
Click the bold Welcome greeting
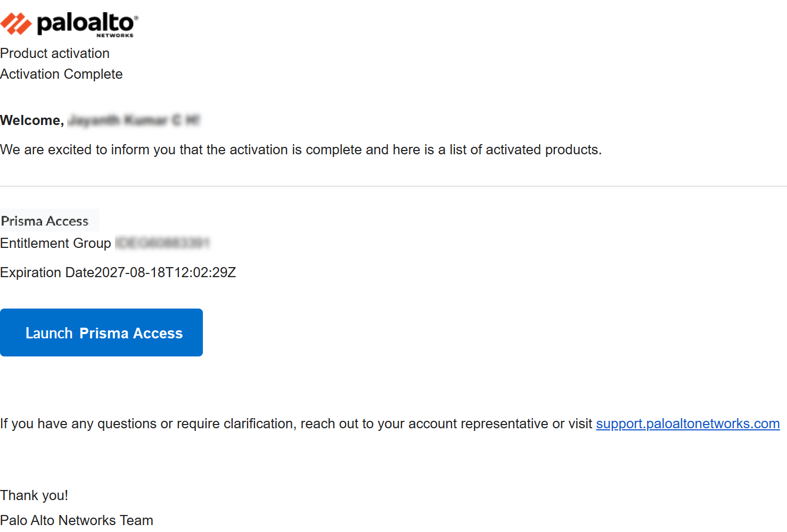(32, 120)
